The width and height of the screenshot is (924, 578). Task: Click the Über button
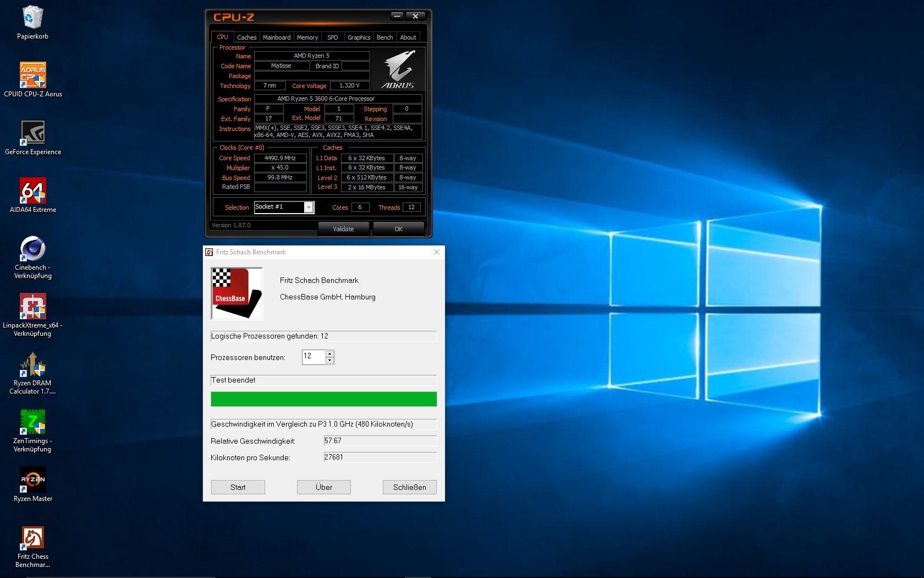(x=324, y=487)
